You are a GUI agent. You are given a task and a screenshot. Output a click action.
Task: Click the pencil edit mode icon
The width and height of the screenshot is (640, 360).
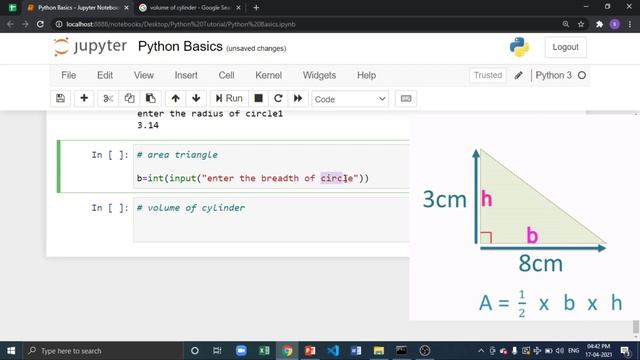[518, 76]
